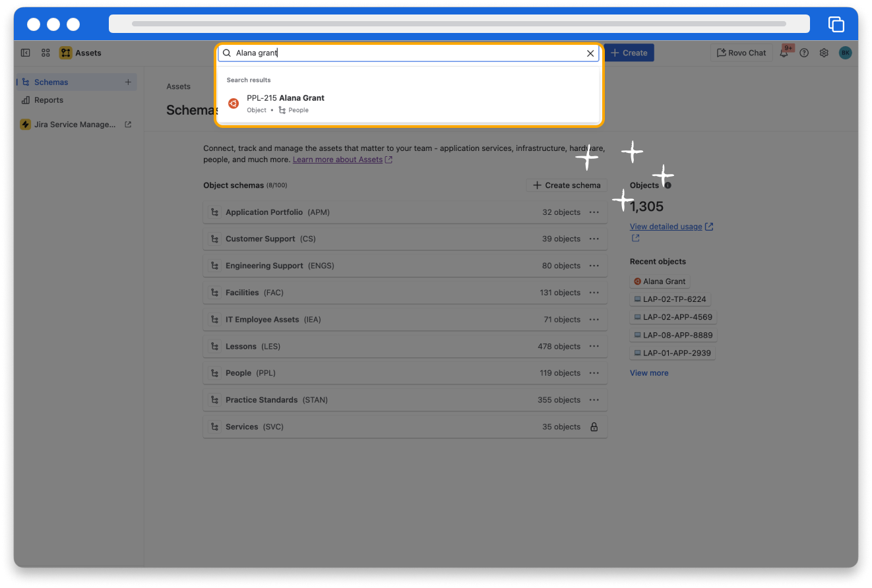Open the Rovo Chat button
872x588 pixels.
tap(741, 53)
